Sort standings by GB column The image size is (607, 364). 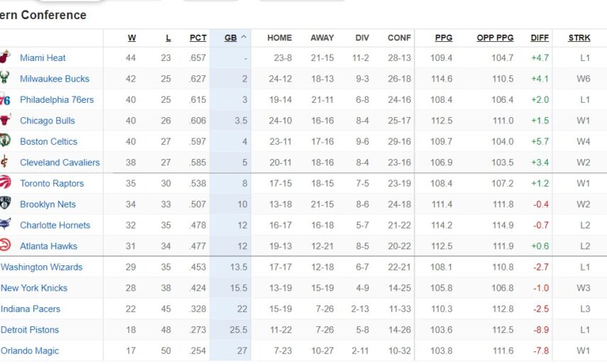pos(231,38)
